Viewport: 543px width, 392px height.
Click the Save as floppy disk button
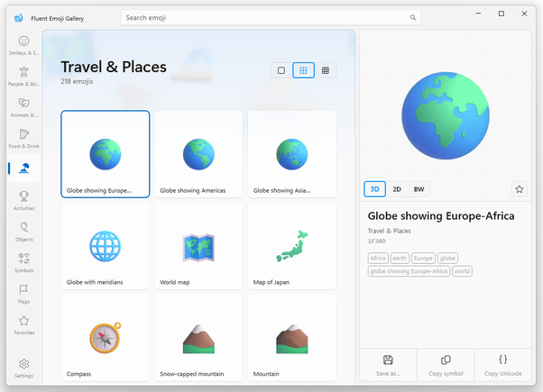pyautogui.click(x=388, y=365)
